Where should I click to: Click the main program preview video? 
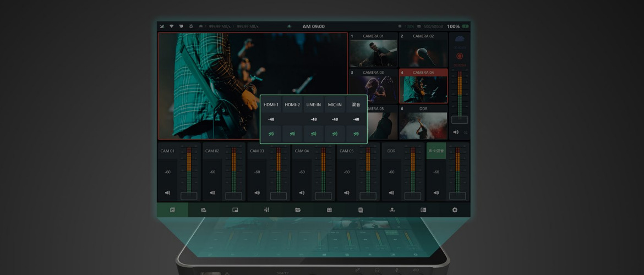pos(253,86)
